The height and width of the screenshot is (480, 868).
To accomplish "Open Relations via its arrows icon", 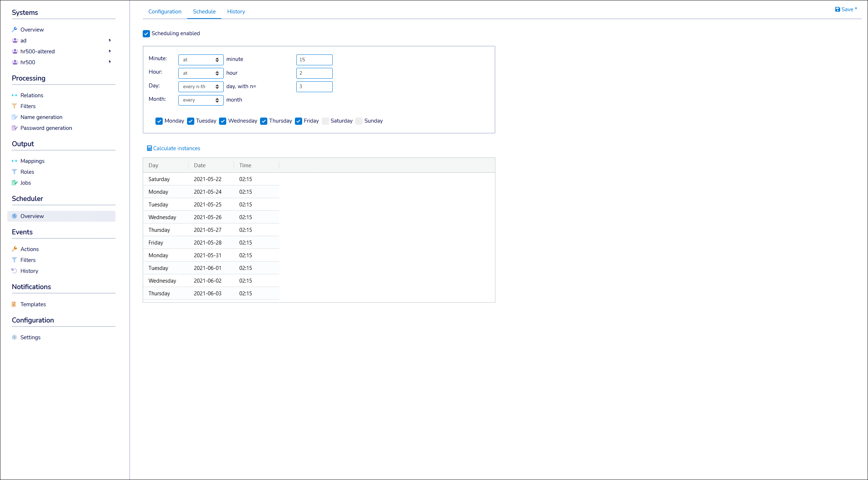I will click(x=15, y=95).
